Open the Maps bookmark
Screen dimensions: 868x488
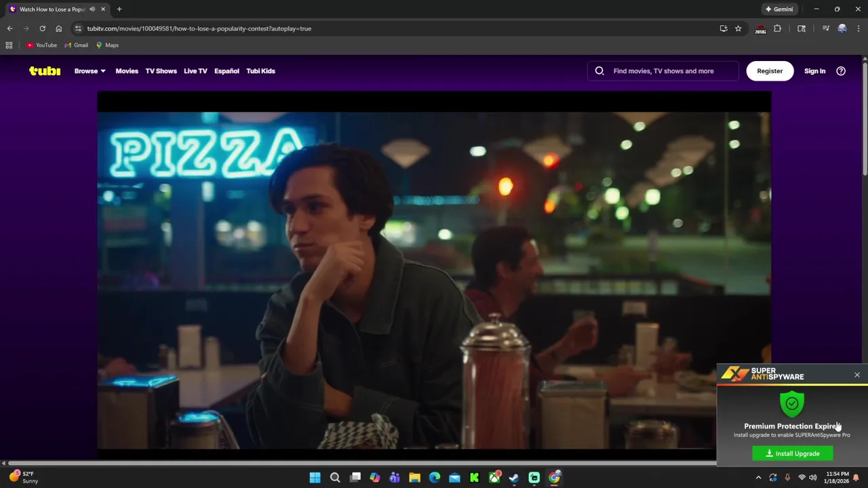pos(108,45)
